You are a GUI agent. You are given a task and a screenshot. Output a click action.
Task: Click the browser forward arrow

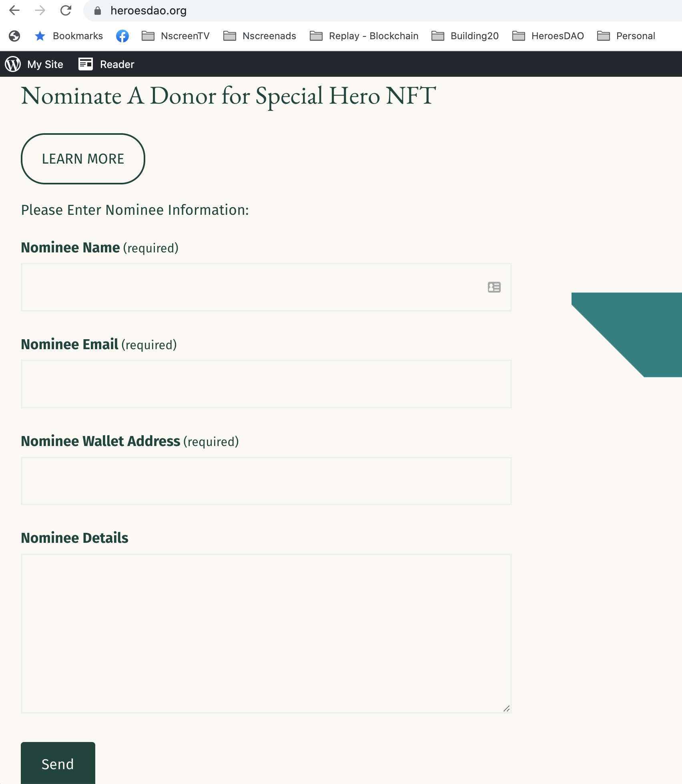click(40, 10)
